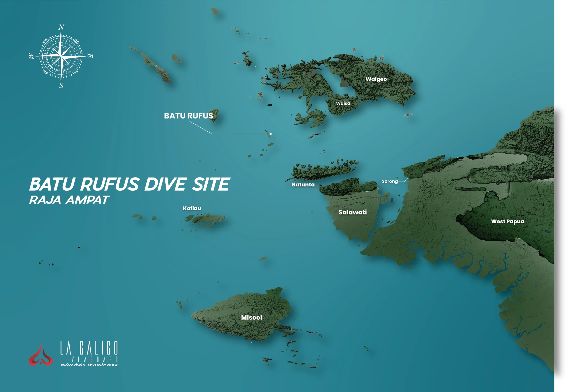
Task: Click the "Waisai" town label
Action: [x=344, y=103]
